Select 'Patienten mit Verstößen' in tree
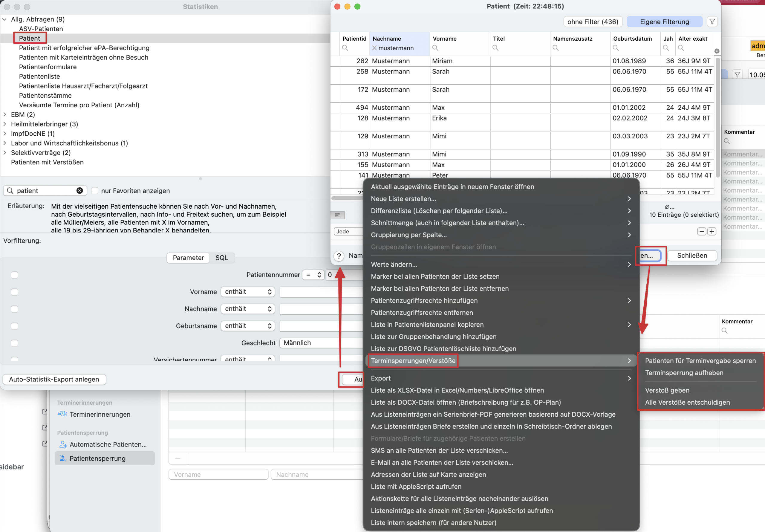This screenshot has width=765, height=532. click(47, 162)
